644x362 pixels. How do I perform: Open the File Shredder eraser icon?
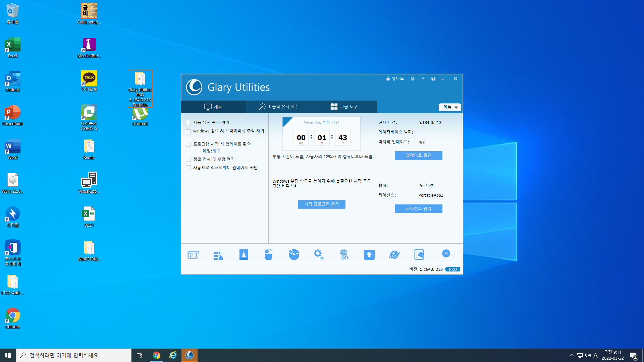(419, 255)
